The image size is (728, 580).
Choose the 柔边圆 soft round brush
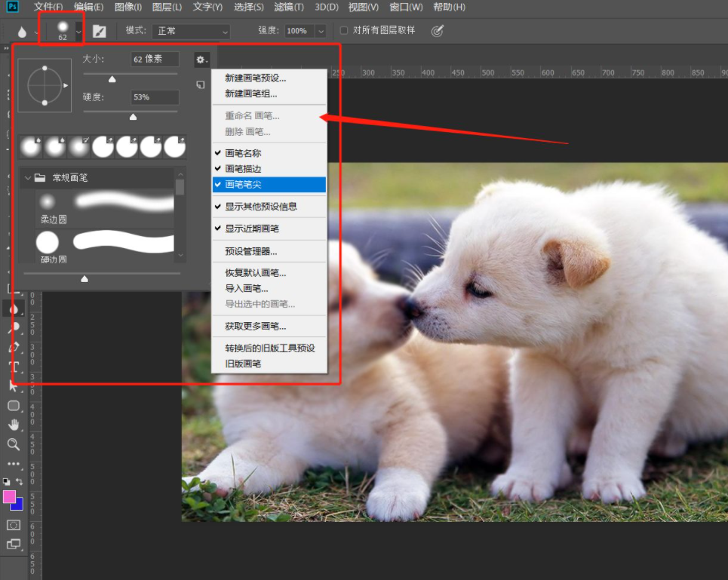click(x=105, y=208)
